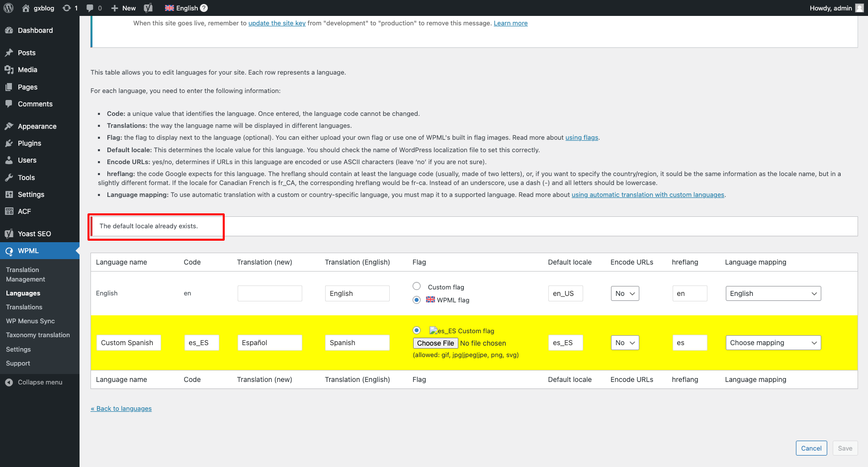Follow the Back to languages link
The width and height of the screenshot is (868, 467).
121,409
